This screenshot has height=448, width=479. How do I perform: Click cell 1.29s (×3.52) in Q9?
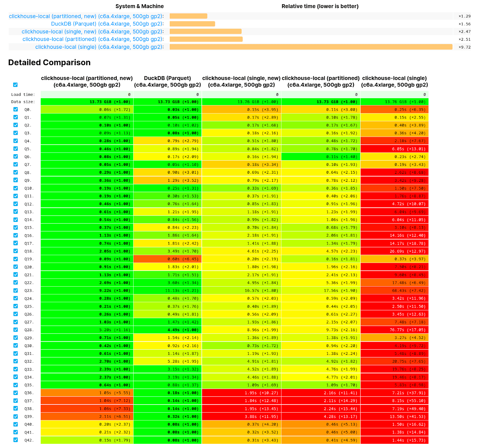[168, 180]
